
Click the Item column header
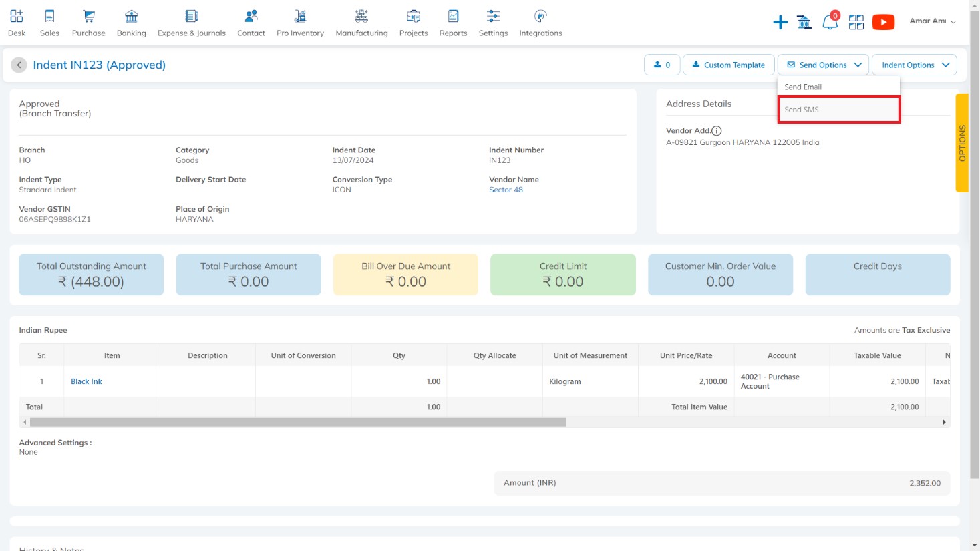tap(112, 355)
